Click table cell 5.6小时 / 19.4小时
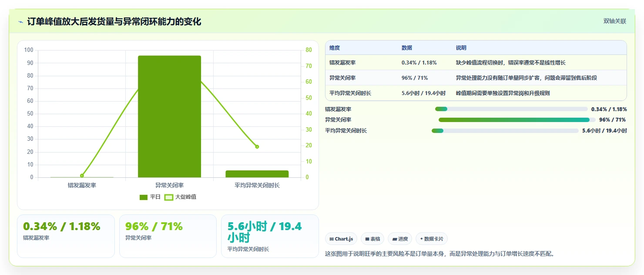The height and width of the screenshot is (275, 644). [x=423, y=93]
